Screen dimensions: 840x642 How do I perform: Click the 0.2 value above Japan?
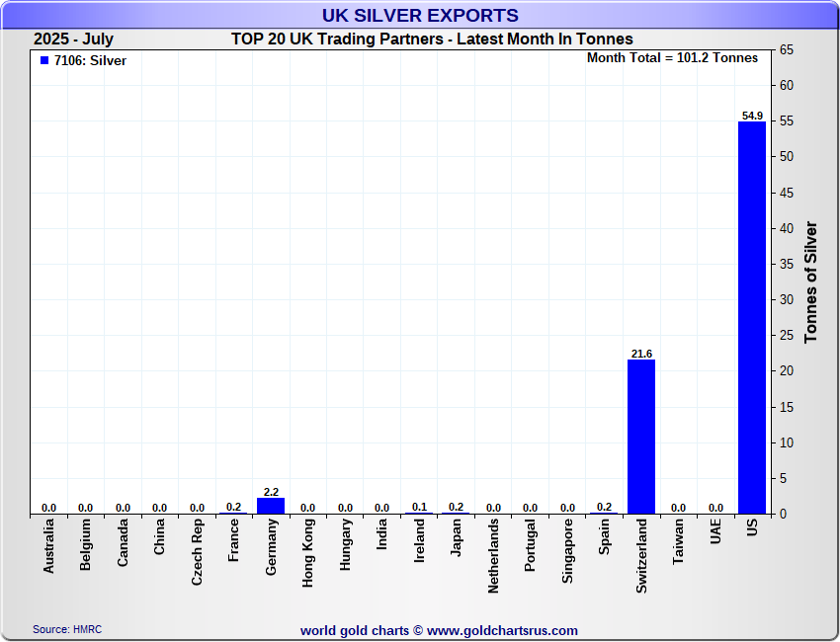tap(456, 507)
